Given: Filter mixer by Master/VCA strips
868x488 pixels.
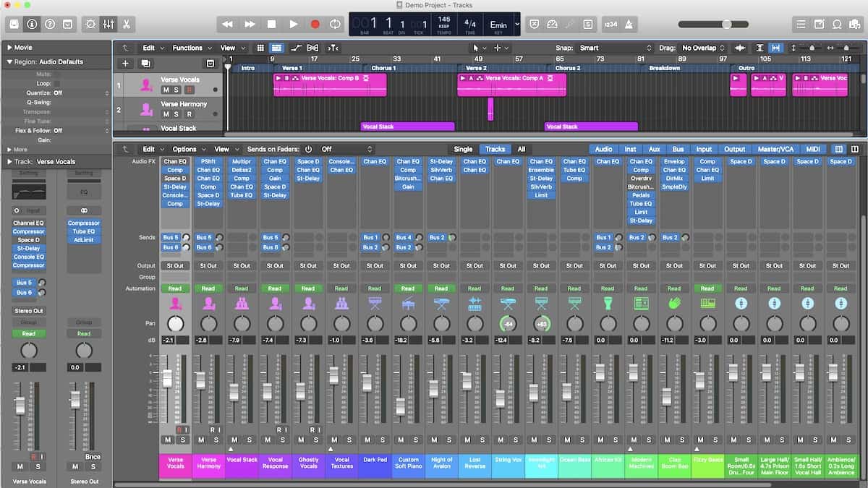Looking at the screenshot, I should (775, 149).
